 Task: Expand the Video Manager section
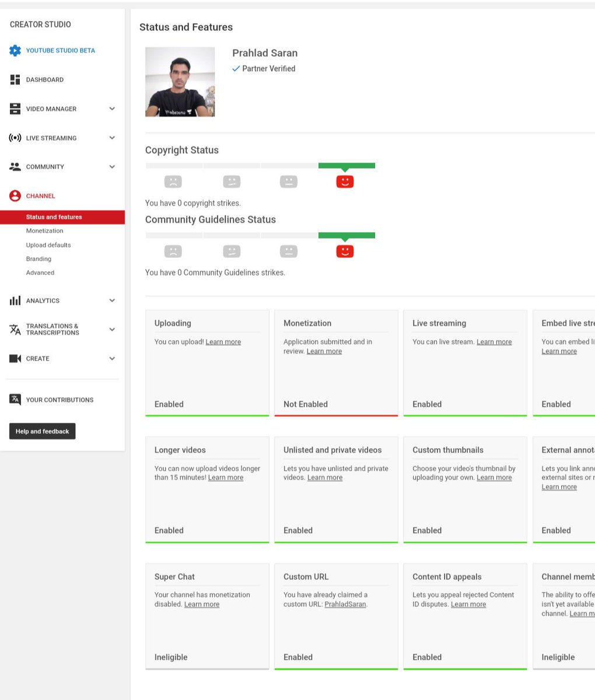tap(112, 109)
